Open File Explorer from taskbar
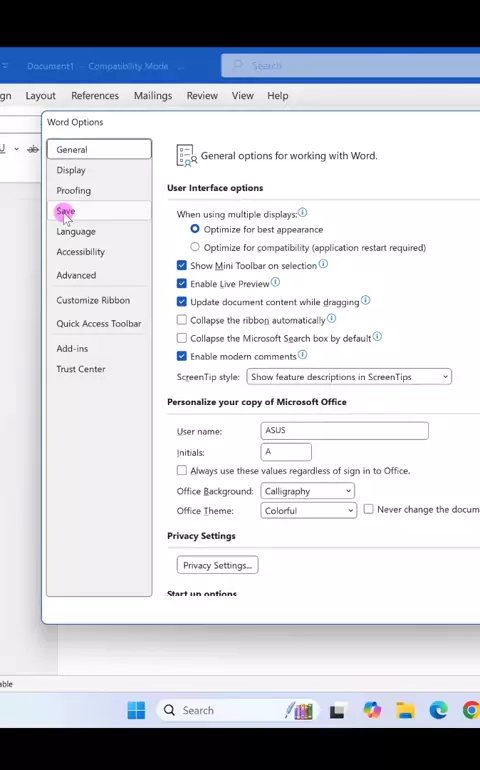480x770 pixels. pyautogui.click(x=405, y=710)
